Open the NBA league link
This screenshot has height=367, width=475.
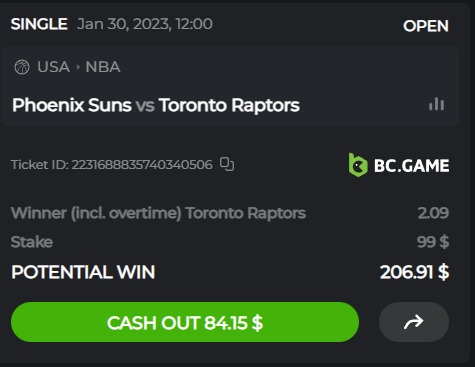(x=103, y=67)
